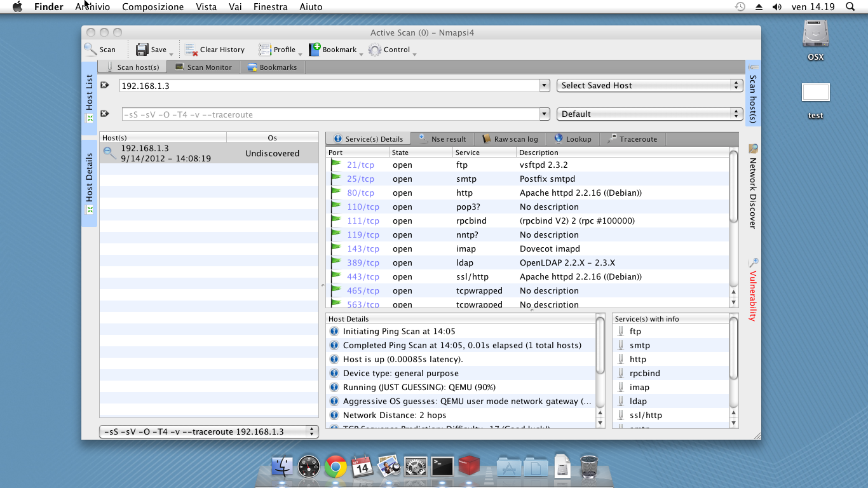The width and height of the screenshot is (868, 488).
Task: Click the Save floppy disk icon
Action: 142,50
